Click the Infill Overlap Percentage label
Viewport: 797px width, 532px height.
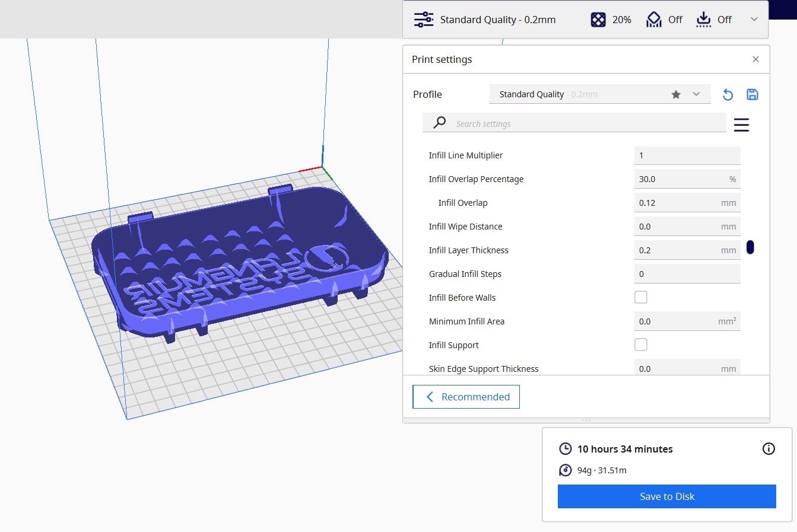(x=477, y=179)
